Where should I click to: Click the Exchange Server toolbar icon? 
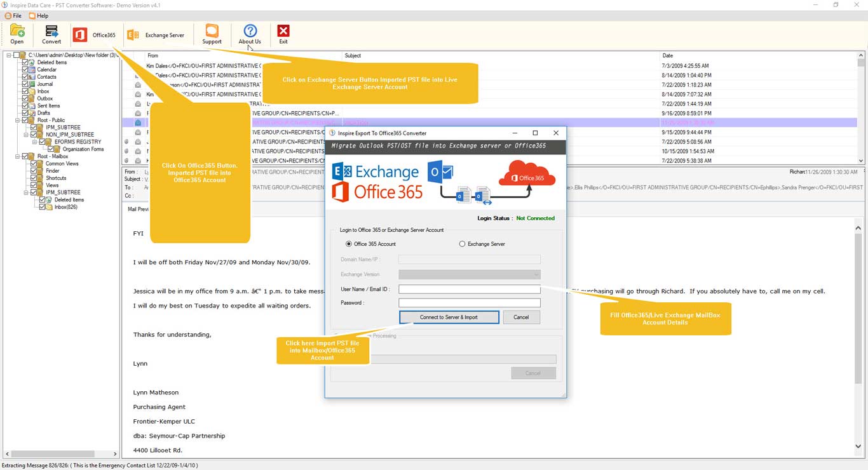pyautogui.click(x=133, y=35)
